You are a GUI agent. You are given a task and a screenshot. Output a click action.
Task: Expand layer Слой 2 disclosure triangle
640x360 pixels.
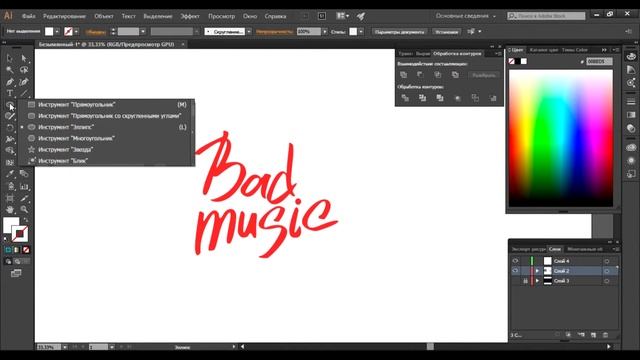537,271
